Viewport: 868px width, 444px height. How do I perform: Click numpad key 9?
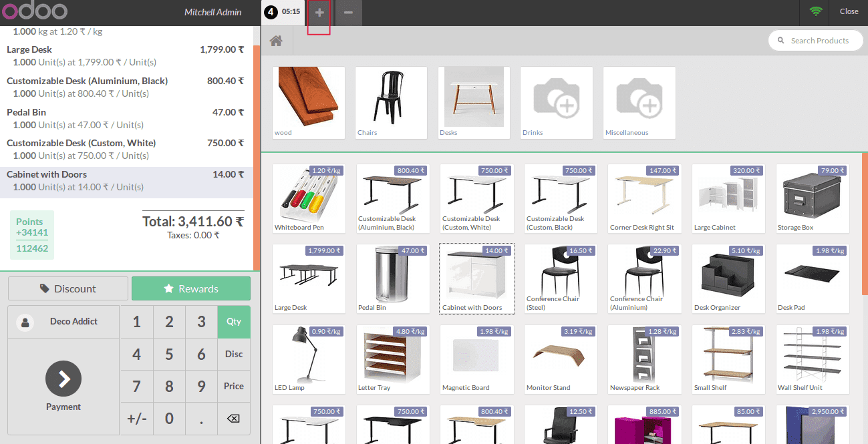[x=201, y=386]
